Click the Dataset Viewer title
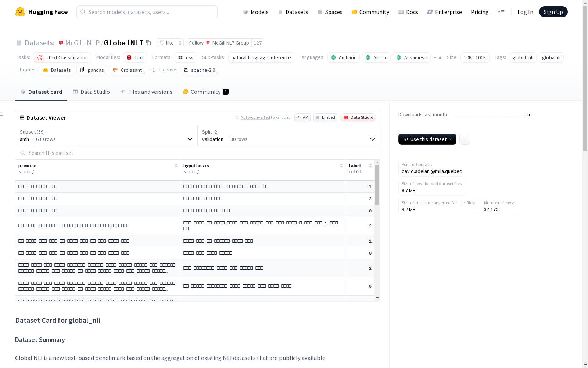Viewport: 588px width, 368px height. point(46,117)
